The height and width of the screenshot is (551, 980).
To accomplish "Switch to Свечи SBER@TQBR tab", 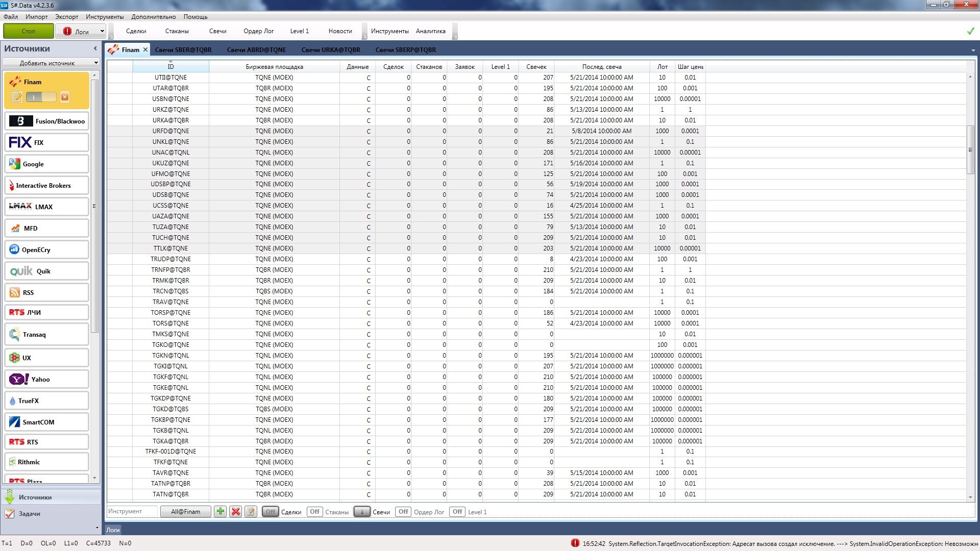I will (183, 50).
